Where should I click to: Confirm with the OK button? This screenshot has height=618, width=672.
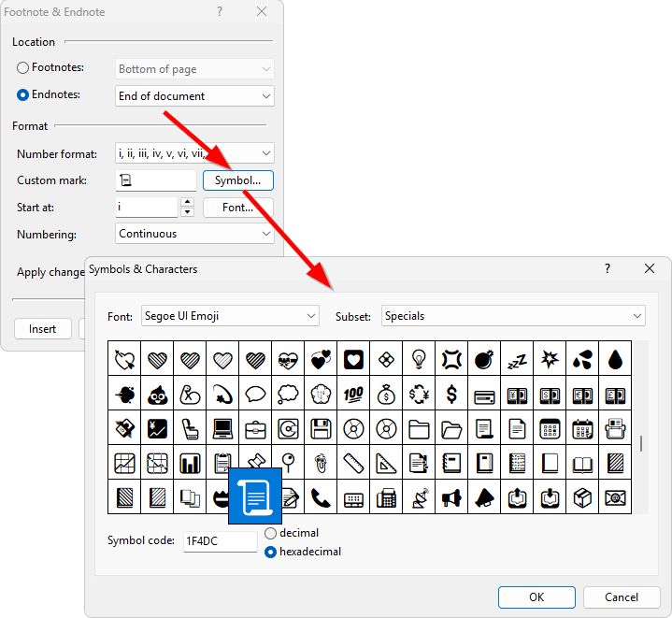[536, 597]
